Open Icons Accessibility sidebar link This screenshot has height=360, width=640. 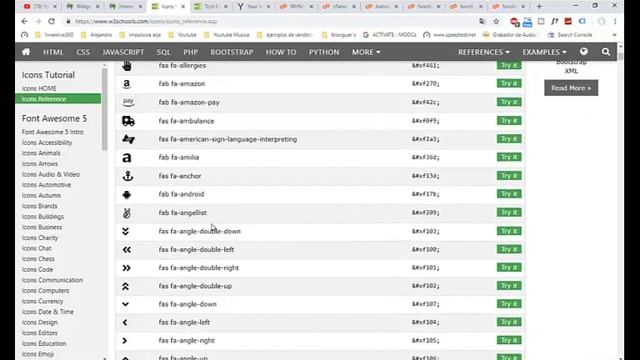tap(47, 142)
